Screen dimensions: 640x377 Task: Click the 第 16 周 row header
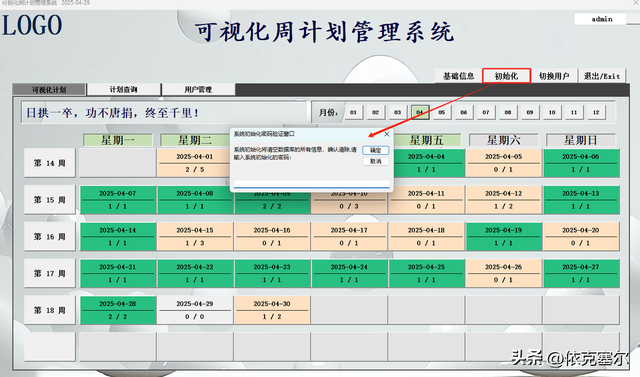[x=50, y=236]
